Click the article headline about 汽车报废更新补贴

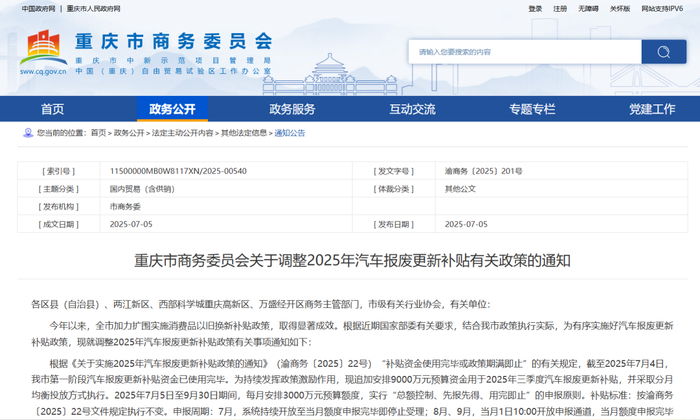point(352,260)
